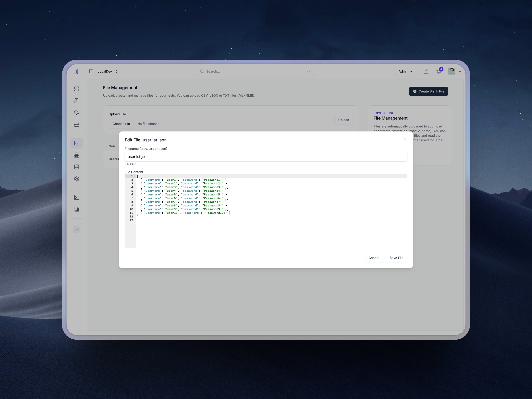Click the user avatar picture

pos(452,71)
